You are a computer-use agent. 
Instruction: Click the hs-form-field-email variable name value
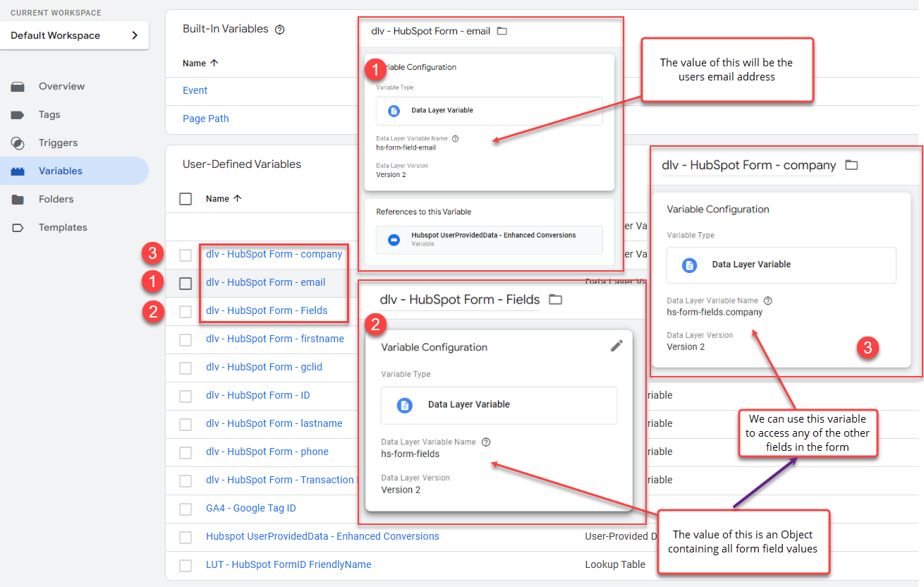click(406, 147)
